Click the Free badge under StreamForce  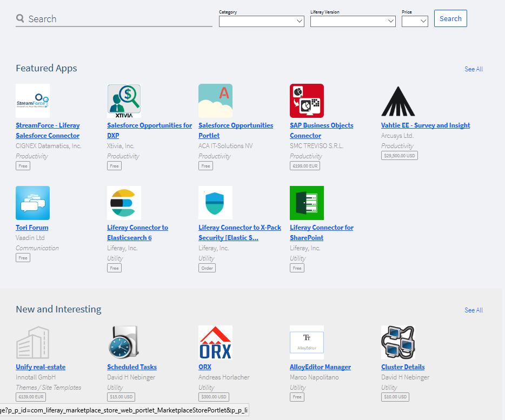pos(23,166)
